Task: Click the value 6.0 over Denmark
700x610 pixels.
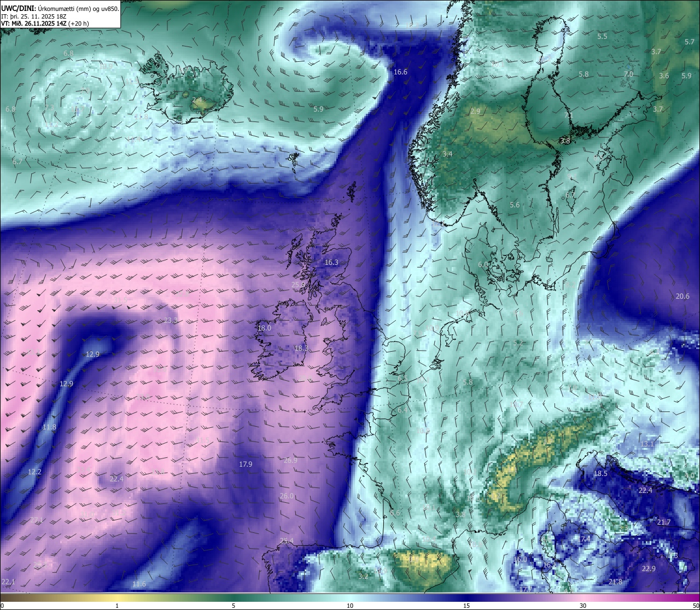Action: pos(483,265)
